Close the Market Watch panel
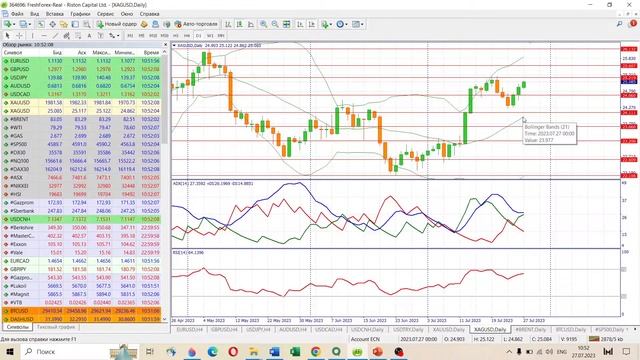Image resolution: width=640 pixels, height=360 pixels. 165,44
